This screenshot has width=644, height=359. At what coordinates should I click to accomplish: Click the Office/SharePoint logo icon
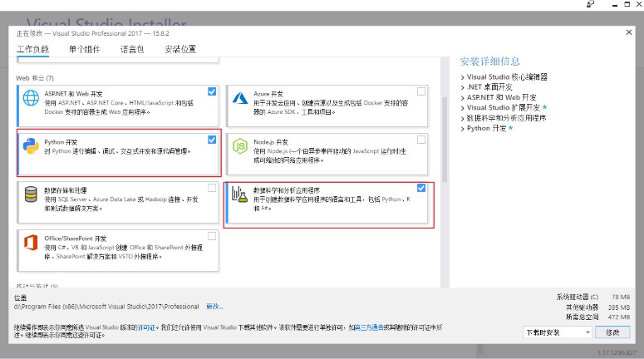click(x=31, y=243)
